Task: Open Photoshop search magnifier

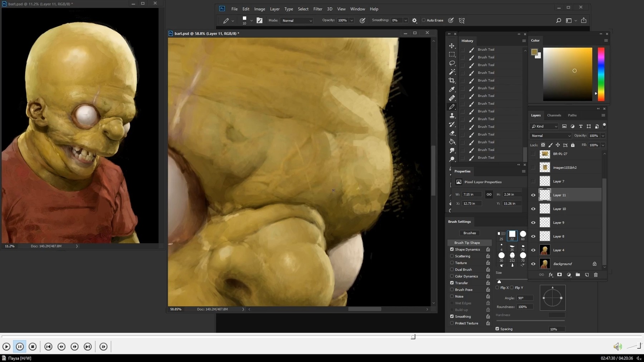Action: coord(558,20)
